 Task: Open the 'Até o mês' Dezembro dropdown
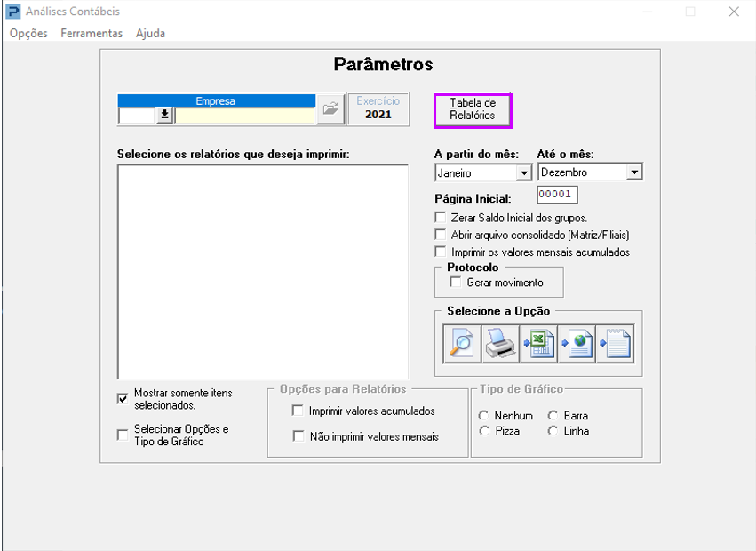[x=634, y=172]
